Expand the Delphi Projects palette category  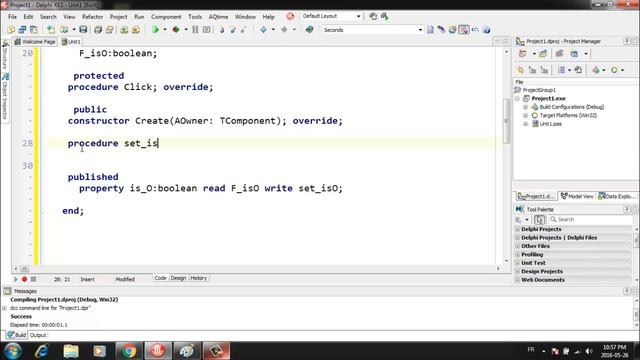point(518,229)
